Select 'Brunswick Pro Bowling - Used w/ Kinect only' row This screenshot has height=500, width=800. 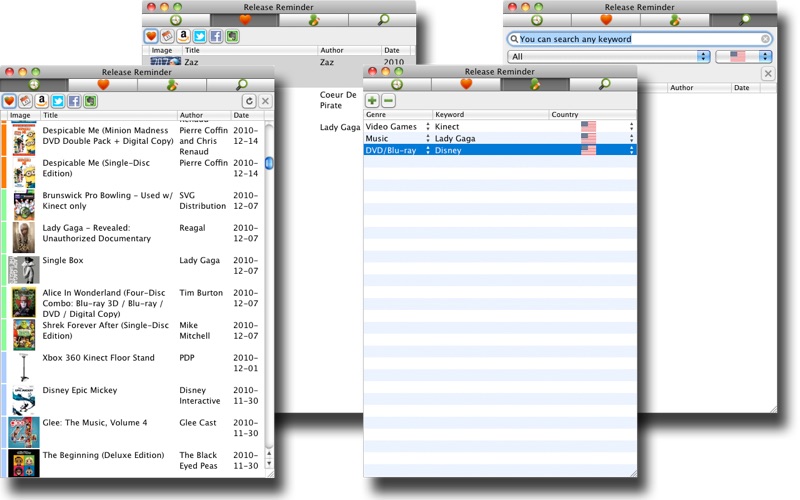(x=133, y=206)
